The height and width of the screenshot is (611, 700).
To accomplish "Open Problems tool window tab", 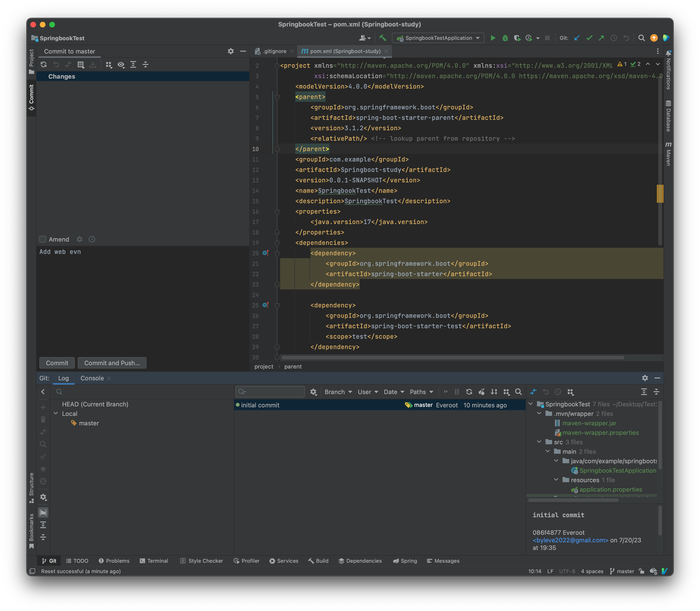I will coord(114,561).
